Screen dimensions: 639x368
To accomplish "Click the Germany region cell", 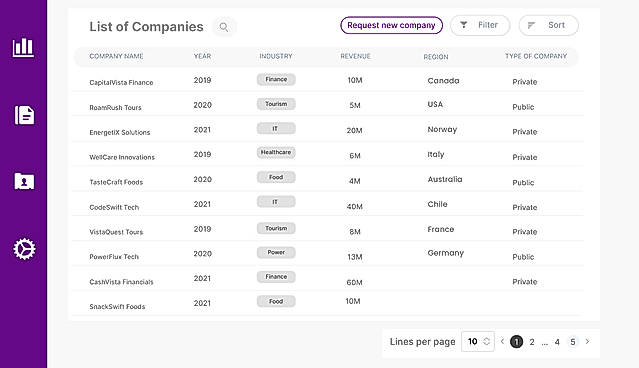I will (x=445, y=253).
